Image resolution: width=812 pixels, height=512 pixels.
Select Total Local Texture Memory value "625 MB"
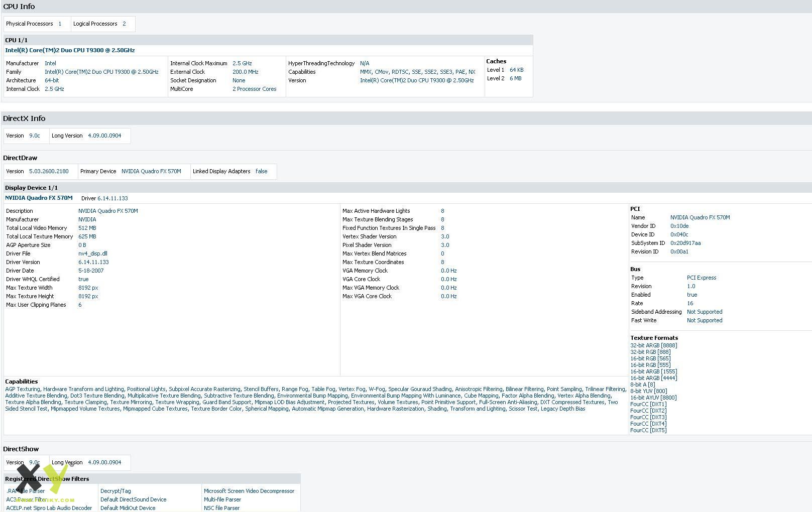87,236
